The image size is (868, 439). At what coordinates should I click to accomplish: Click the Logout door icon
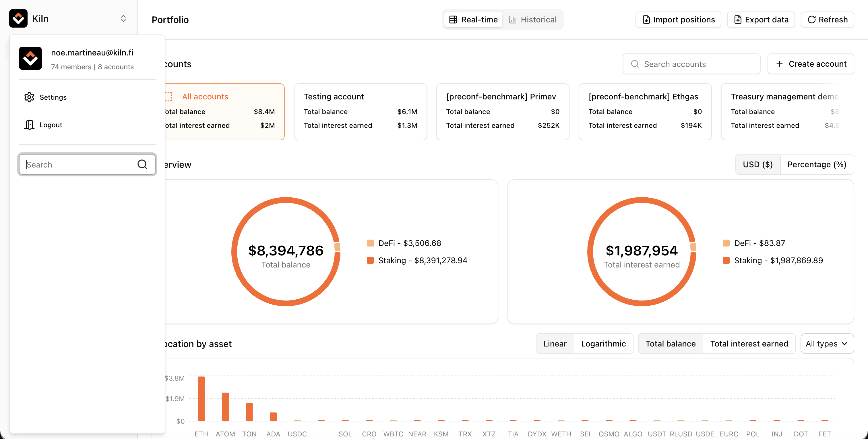point(29,125)
